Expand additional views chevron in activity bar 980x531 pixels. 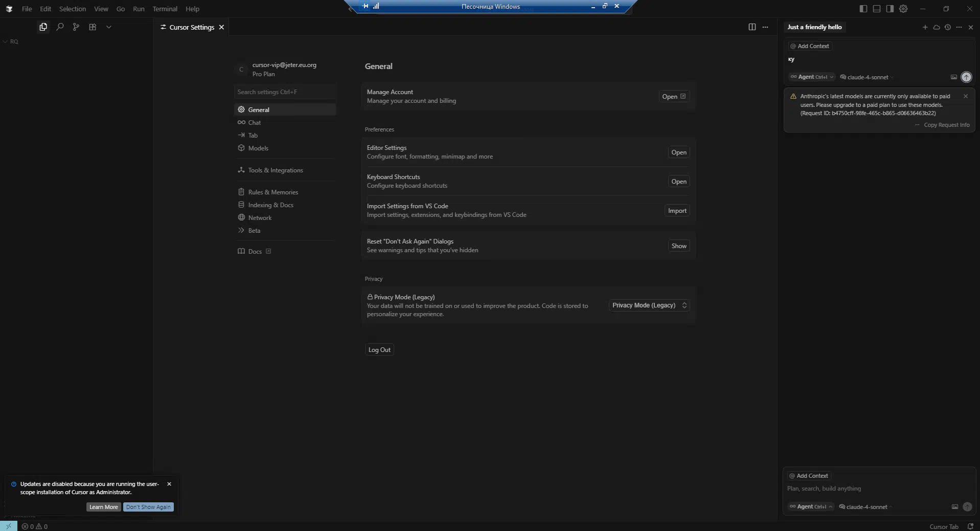point(109,27)
